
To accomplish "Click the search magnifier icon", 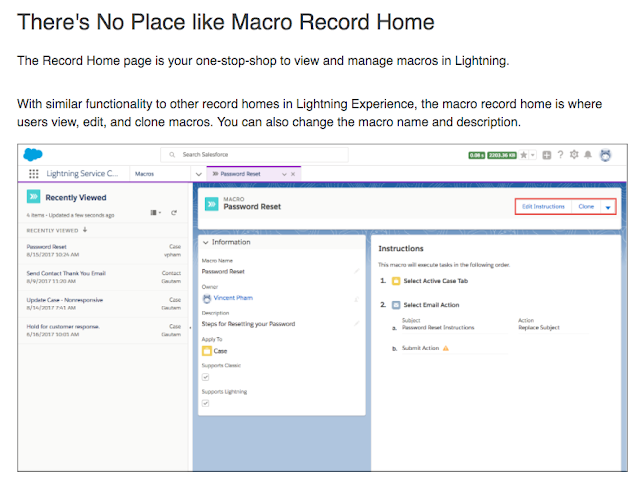I will pos(172,155).
